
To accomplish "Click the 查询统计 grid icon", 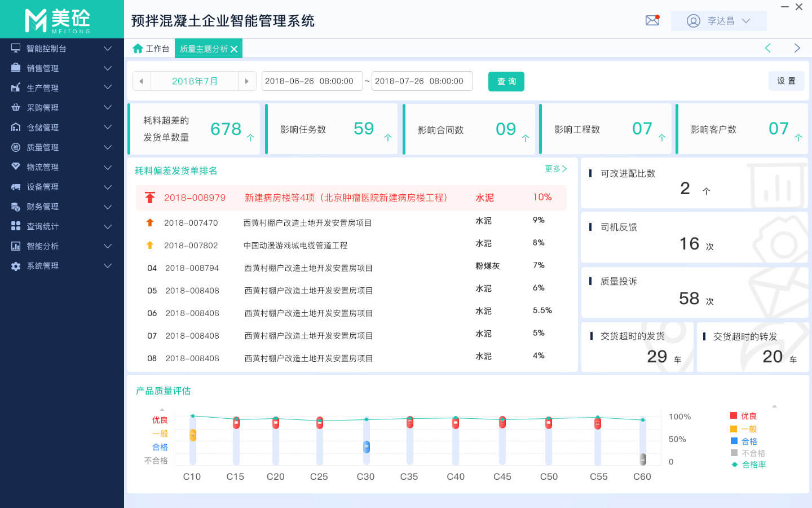I will [x=16, y=226].
